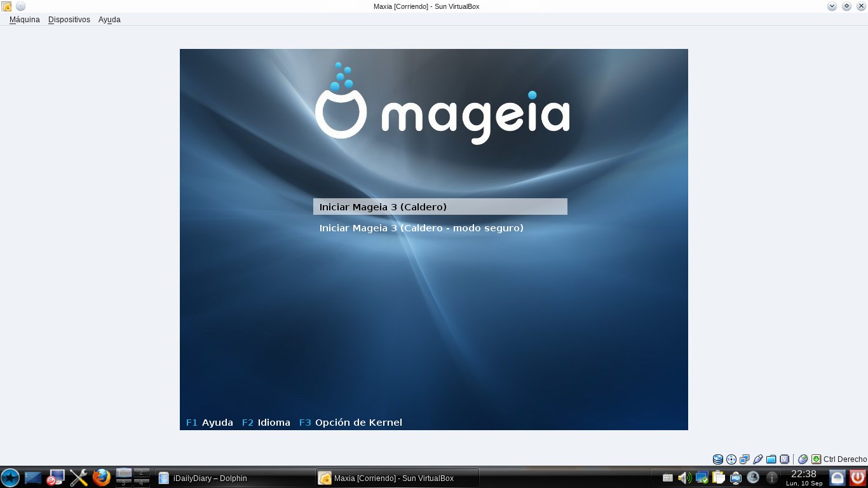Viewport: 868px width, 488px height.
Task: Click VirtualBox virtualization chip status icon
Action: click(785, 459)
